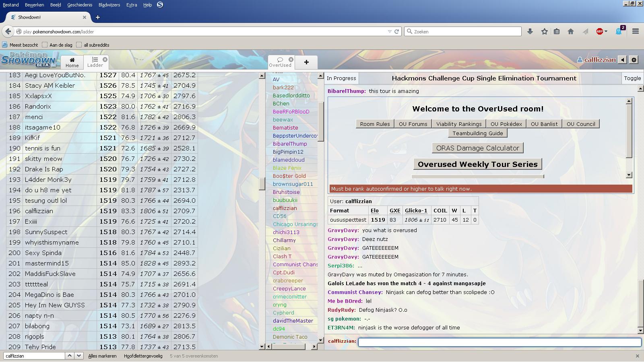Click the Showdown settings gear icon

[634, 60]
